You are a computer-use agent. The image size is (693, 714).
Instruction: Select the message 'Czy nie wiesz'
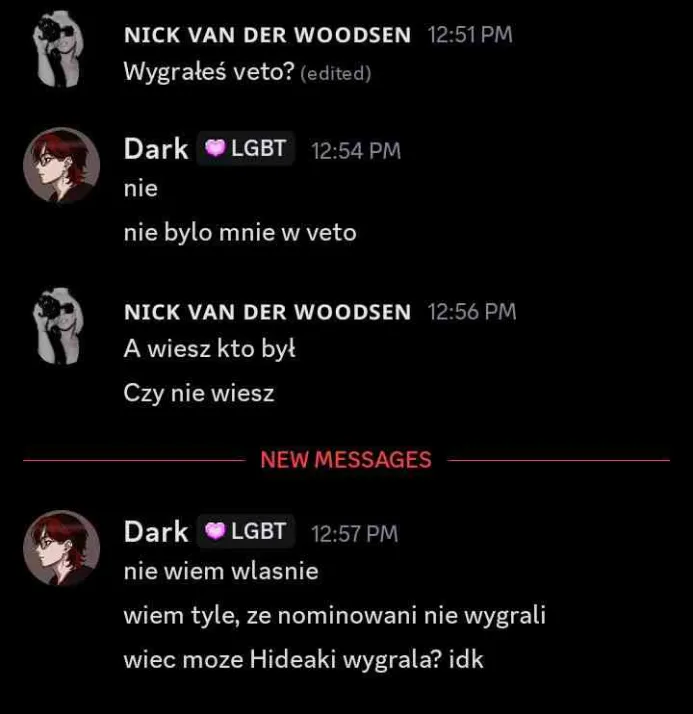click(199, 393)
